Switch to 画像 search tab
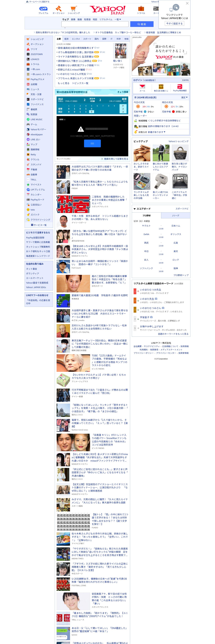215x644 pixels. coord(73,19)
